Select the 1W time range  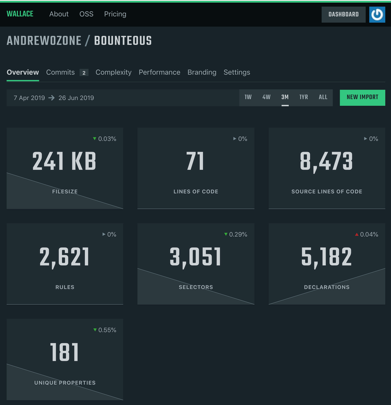pos(248,97)
